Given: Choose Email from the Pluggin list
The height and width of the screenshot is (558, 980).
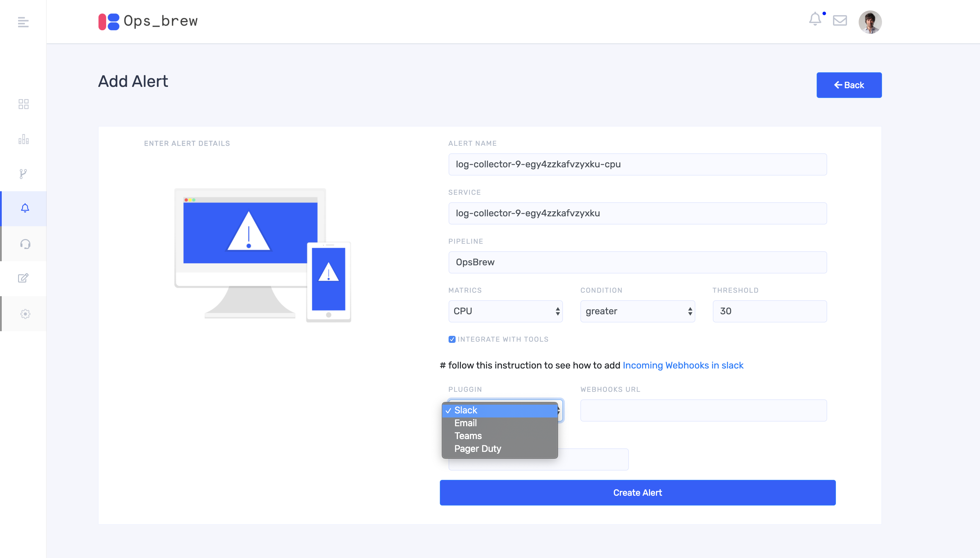Looking at the screenshot, I should point(466,423).
